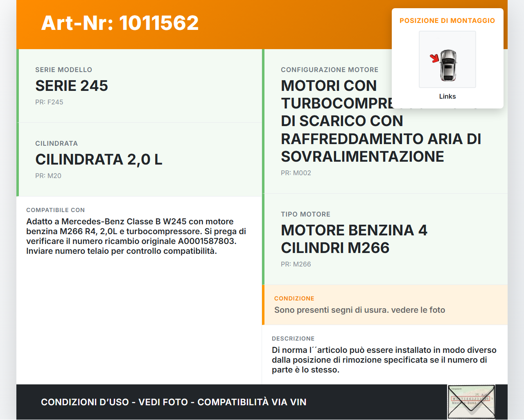
Task: Select MOTORE BENZINA 4 CILINDRI M266 value
Action: (354, 239)
